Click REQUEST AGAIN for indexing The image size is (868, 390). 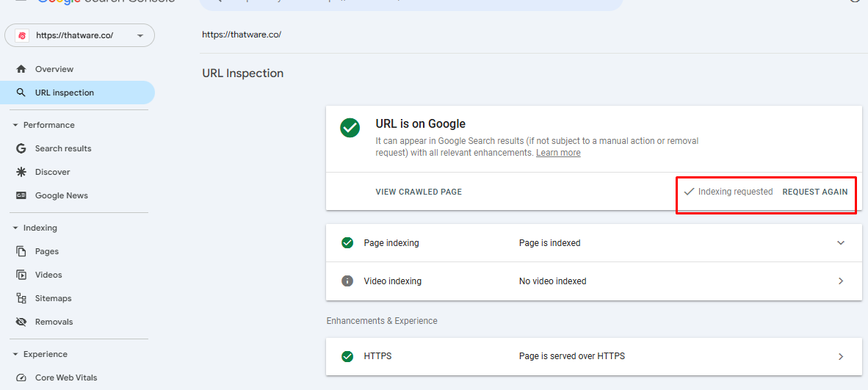[x=815, y=192]
